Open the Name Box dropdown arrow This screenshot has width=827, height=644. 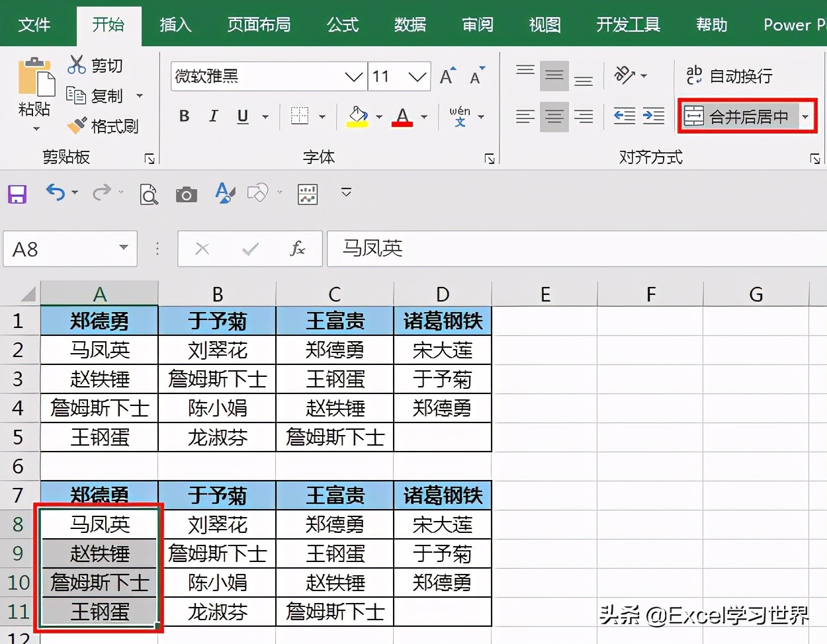[x=124, y=248]
